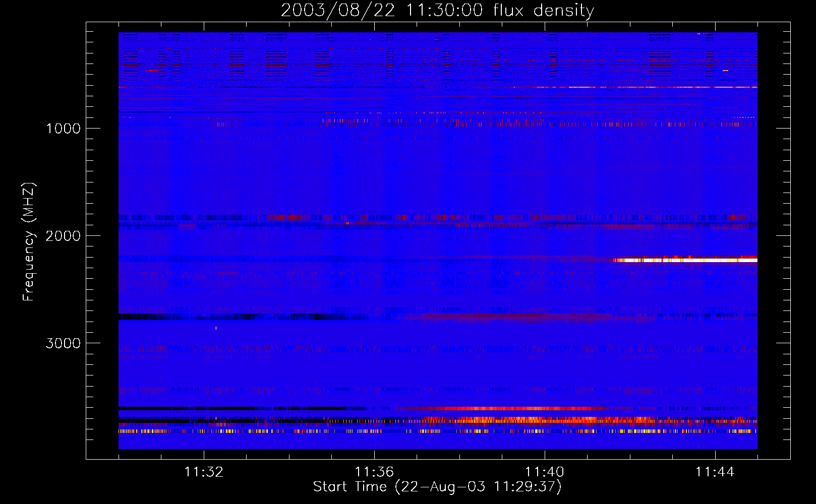
Task: Click the 11:32 time tick label
Action: click(204, 472)
